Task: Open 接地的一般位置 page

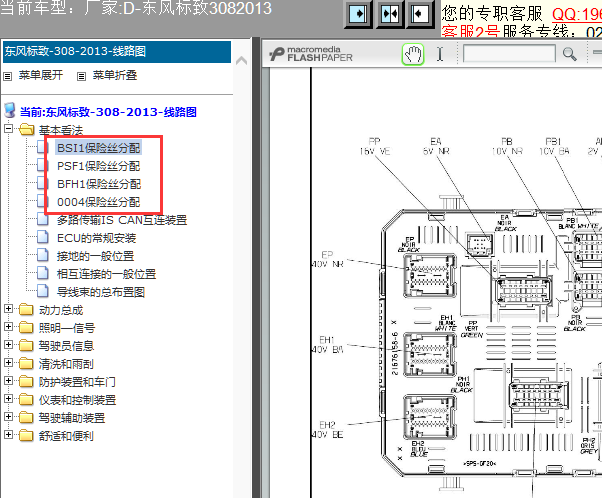Action: [x=95, y=256]
